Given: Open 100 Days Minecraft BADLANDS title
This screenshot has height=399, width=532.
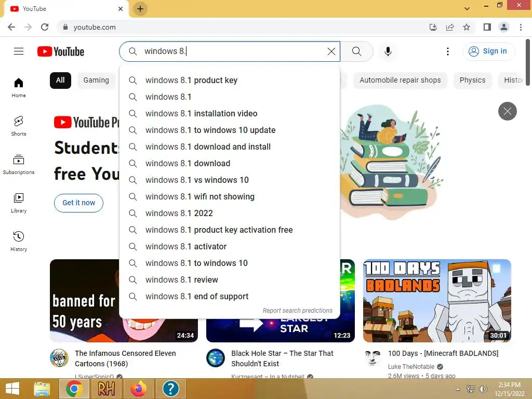Looking at the screenshot, I should [443, 353].
